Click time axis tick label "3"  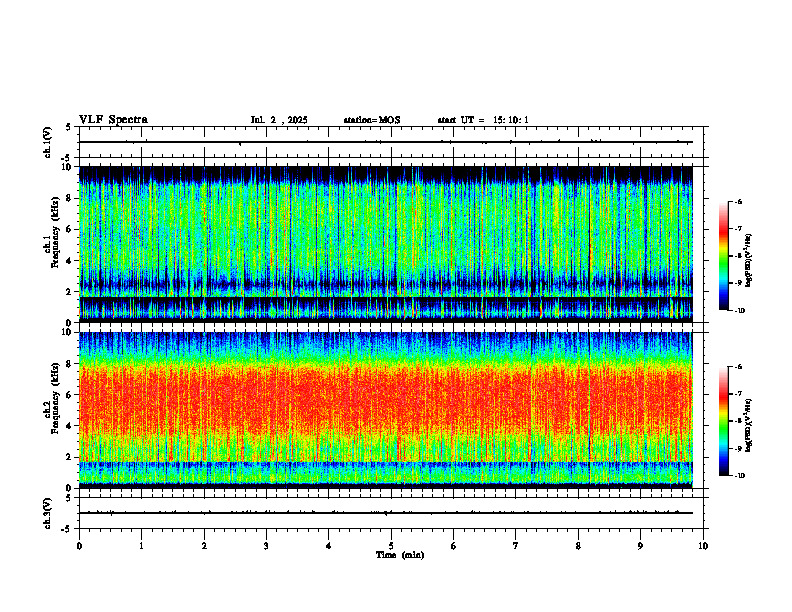266,546
